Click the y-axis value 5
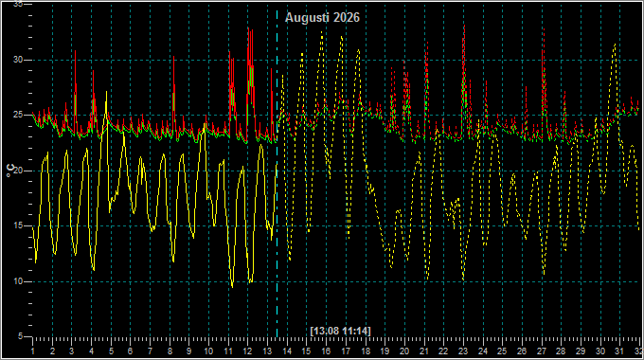The image size is (644, 360). 20,336
